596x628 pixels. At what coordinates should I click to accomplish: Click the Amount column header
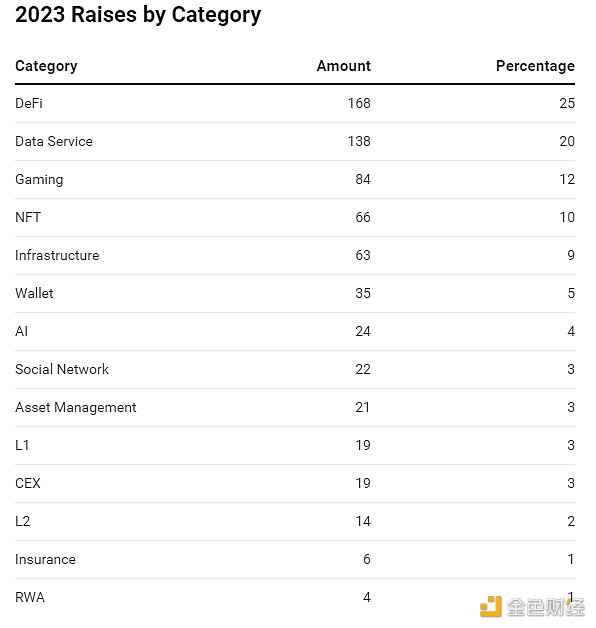[x=344, y=66]
